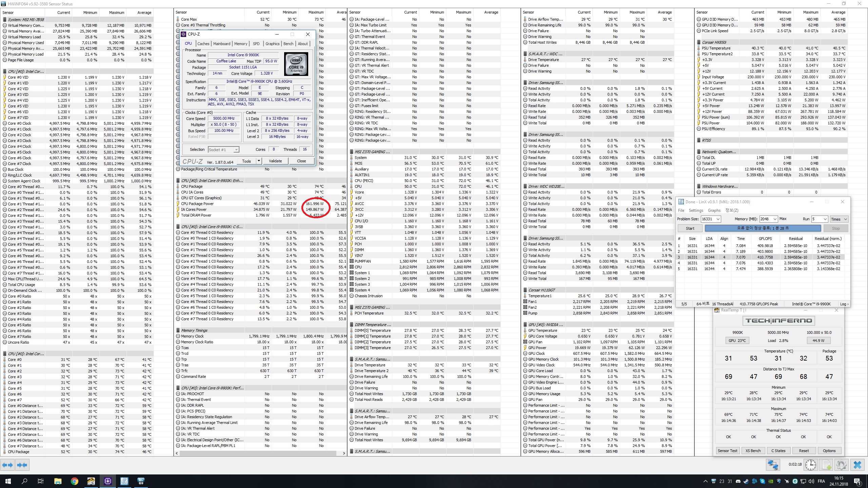This screenshot has height=488, width=868.
Task: Click the HWiNFO taskbar icon
Action: pos(141,481)
